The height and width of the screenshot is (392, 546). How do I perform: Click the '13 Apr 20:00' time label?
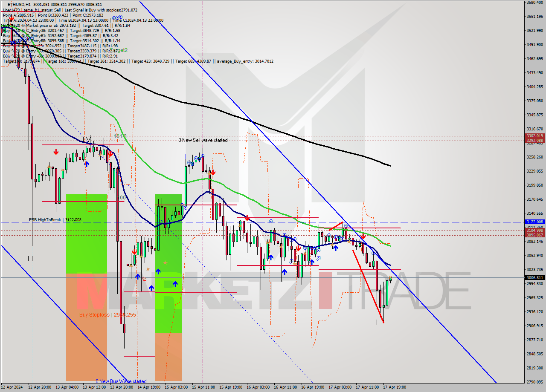point(121,387)
